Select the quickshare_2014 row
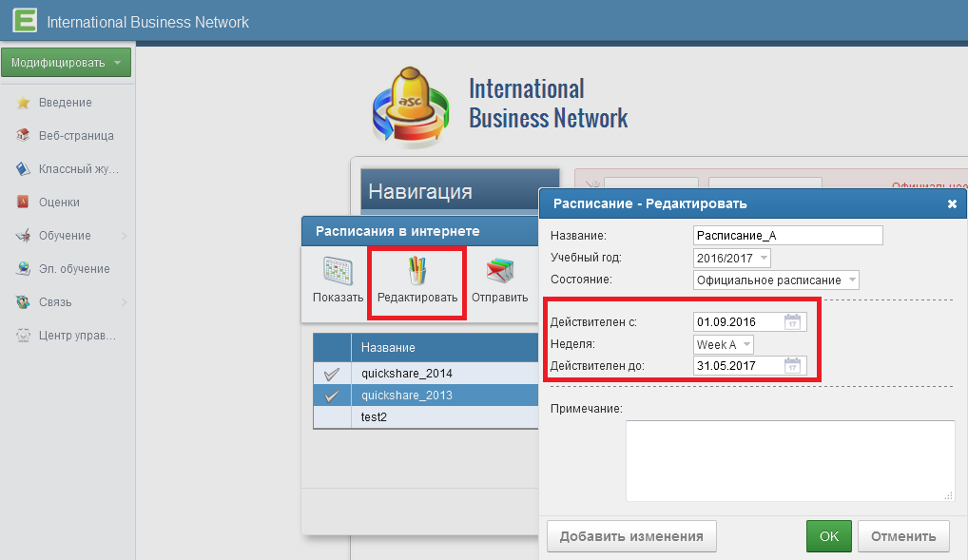 coord(426,374)
